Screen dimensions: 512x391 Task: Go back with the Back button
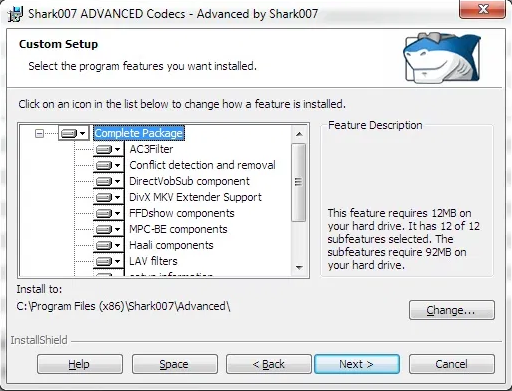pyautogui.click(x=269, y=364)
